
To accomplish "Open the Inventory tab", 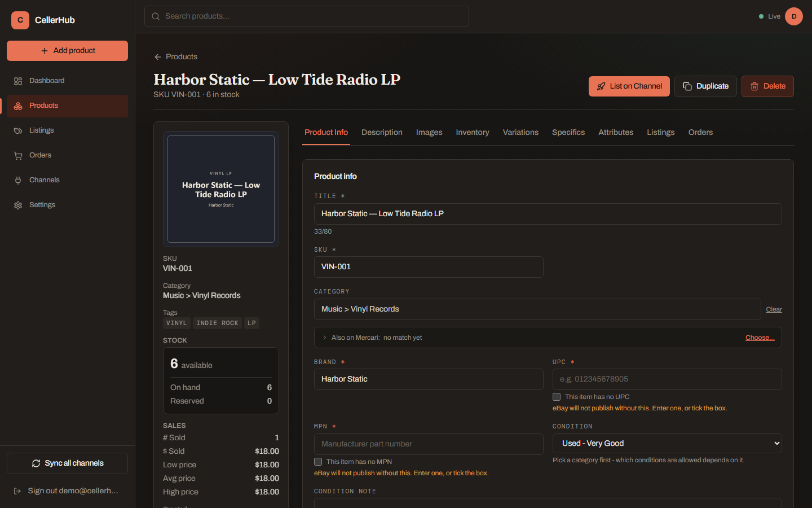I will pos(473,133).
